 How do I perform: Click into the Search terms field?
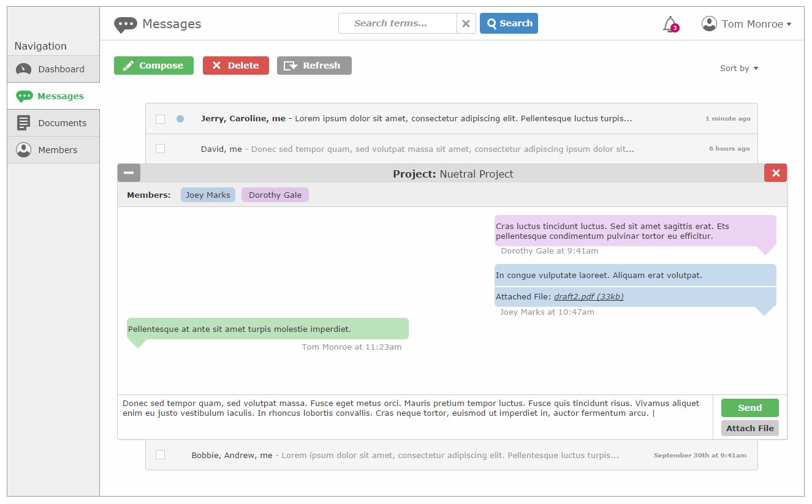click(397, 23)
